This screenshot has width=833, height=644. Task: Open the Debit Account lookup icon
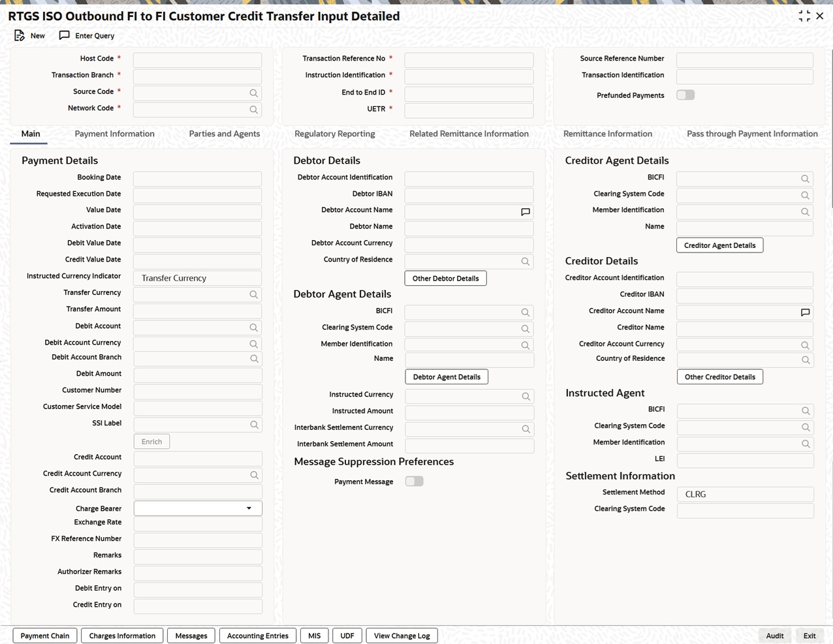click(254, 328)
